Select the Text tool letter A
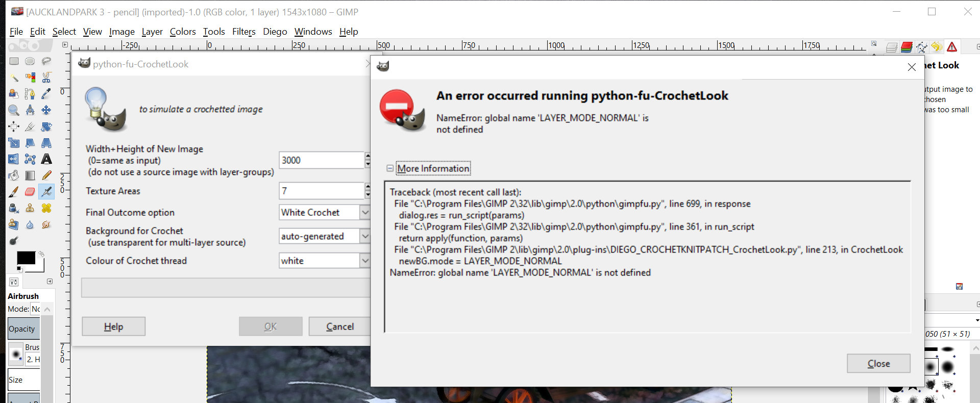 point(46,159)
